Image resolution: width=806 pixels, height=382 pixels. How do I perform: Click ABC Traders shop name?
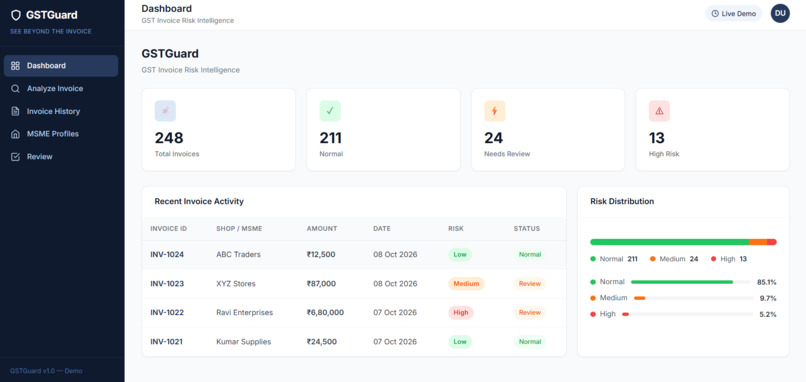(x=239, y=254)
